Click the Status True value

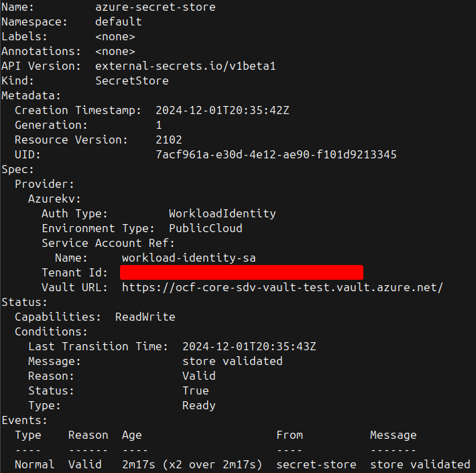(x=195, y=390)
